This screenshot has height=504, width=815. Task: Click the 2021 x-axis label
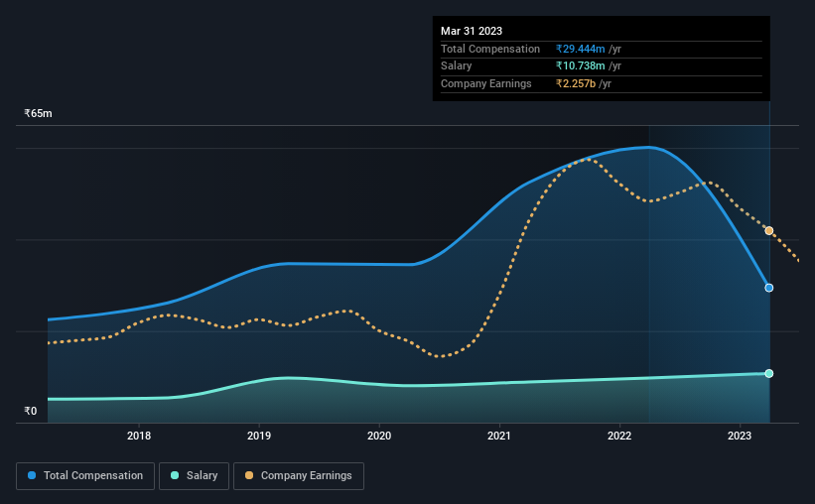coord(499,436)
